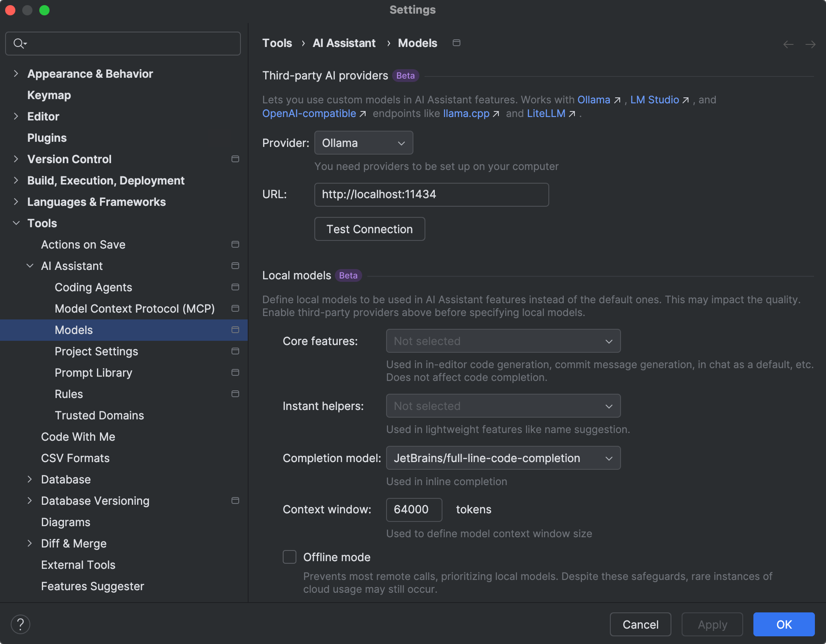Click the Tools breadcrumb item
This screenshot has height=644, width=826.
[277, 43]
